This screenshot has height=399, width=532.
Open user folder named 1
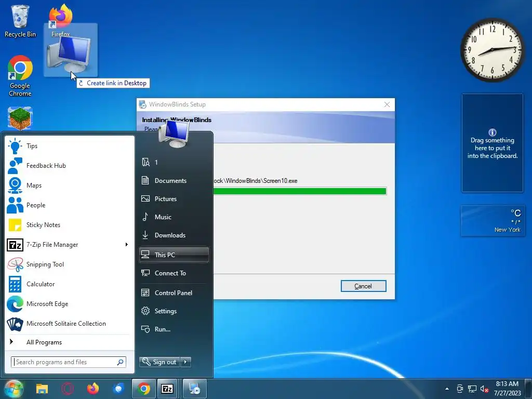[x=174, y=162]
